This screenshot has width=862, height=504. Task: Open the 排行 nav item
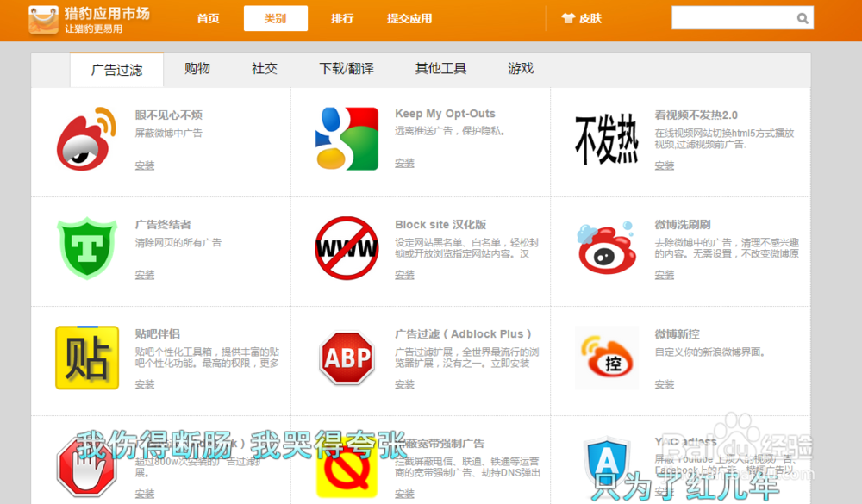click(x=342, y=18)
